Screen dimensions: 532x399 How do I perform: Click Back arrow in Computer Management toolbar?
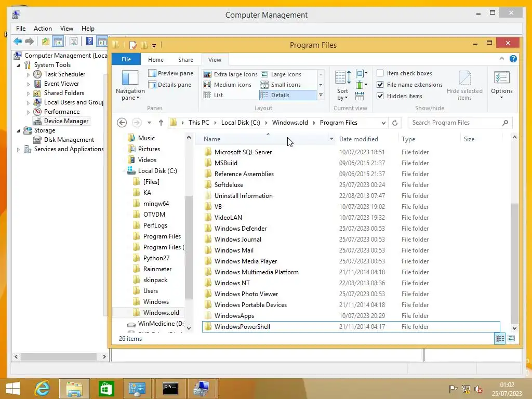click(x=18, y=42)
